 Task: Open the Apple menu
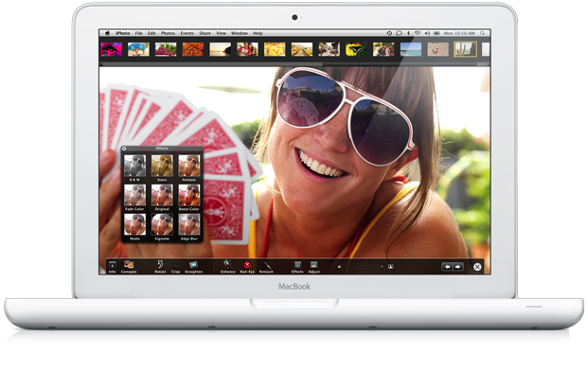pos(108,33)
